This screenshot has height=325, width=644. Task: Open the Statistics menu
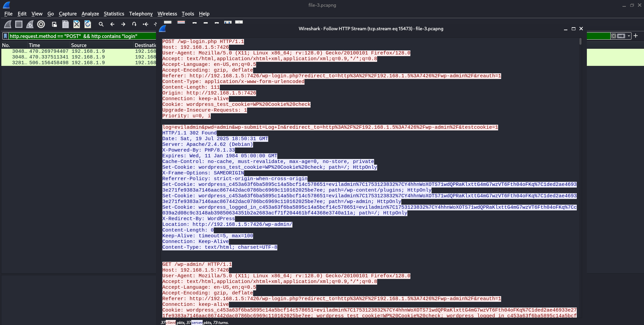(x=114, y=14)
